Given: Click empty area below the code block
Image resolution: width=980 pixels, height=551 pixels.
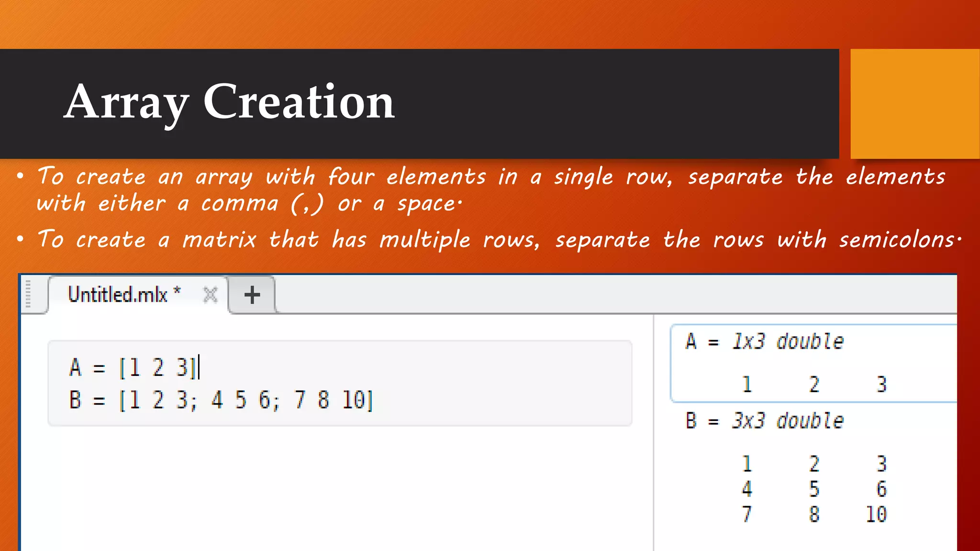Looking at the screenshot, I should click(335, 488).
